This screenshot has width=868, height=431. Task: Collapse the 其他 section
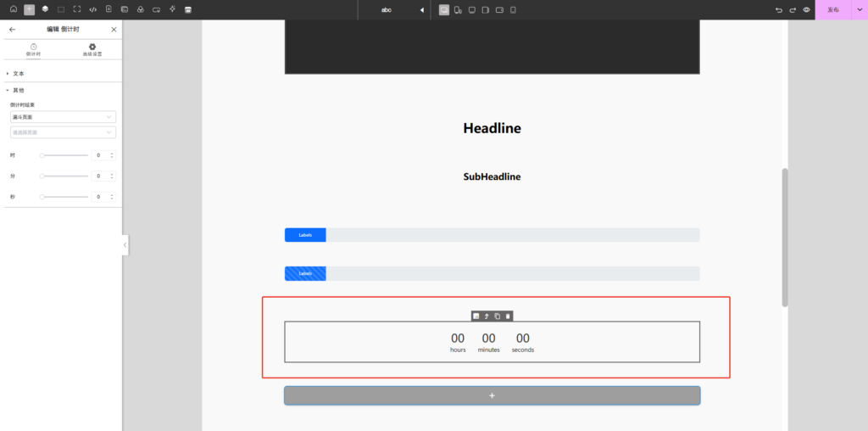(19, 89)
